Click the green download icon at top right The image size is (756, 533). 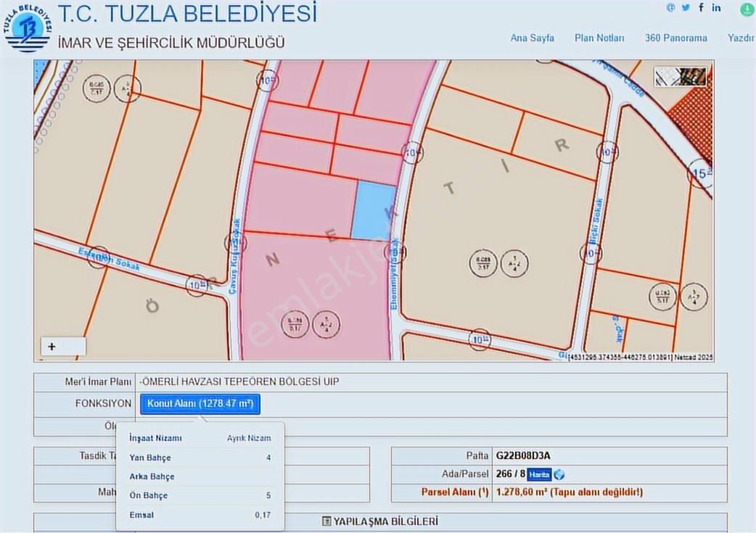tap(747, 10)
